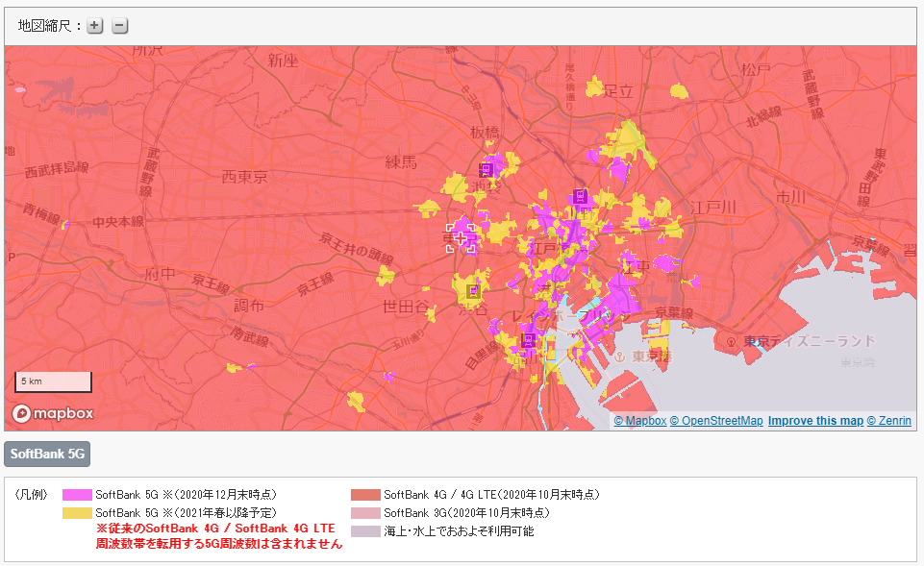Click the 調布 map label
The width and height of the screenshot is (924, 566).
click(249, 306)
